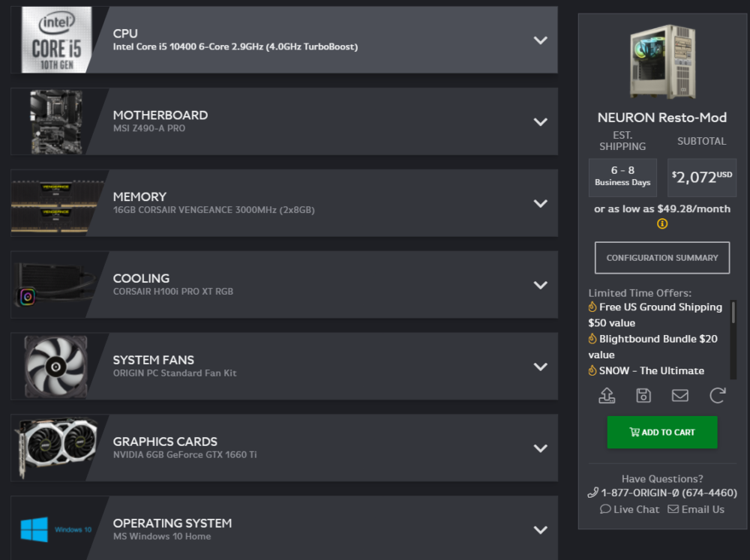Screen dimensions: 750x560
Task: Click the Free US Ground Shipping offer
Action: 655,315
